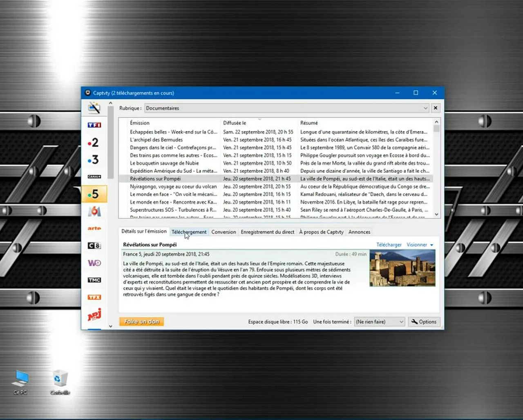523x420 pixels.
Task: Select the France 2 channel icon
Action: (94, 142)
